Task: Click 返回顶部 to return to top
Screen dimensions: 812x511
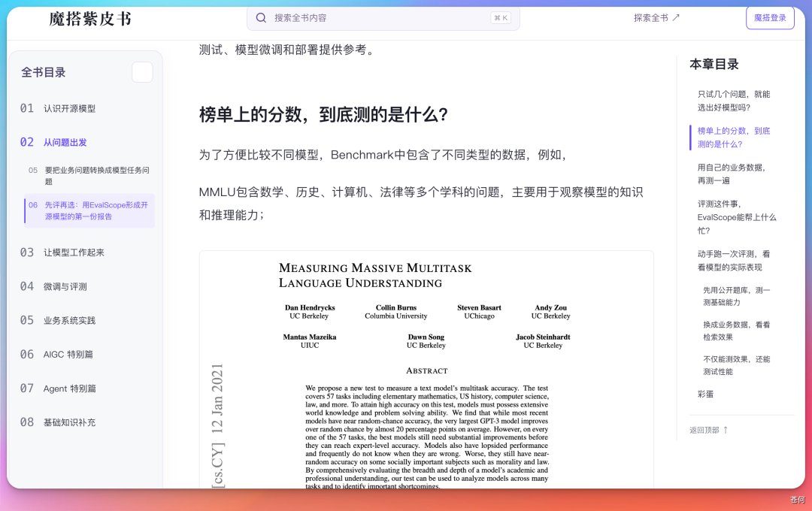Action: point(708,430)
